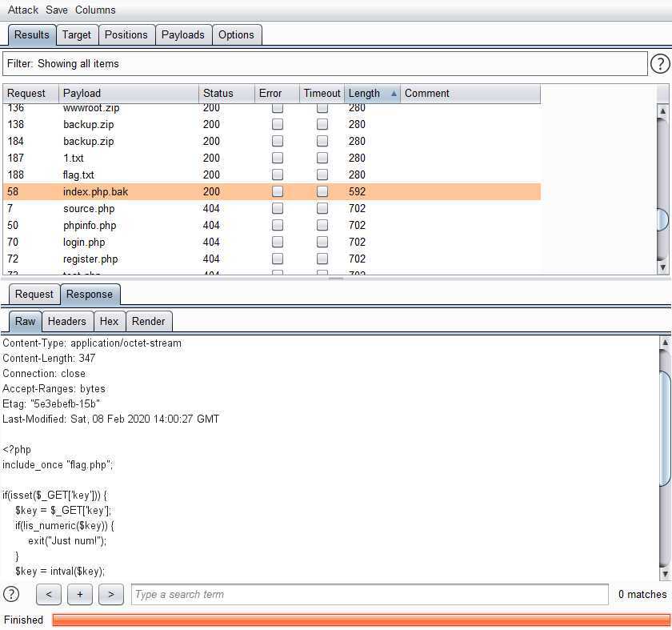Viewport: 672px width, 630px height.
Task: Click the '+' search options button
Action: coord(79,594)
